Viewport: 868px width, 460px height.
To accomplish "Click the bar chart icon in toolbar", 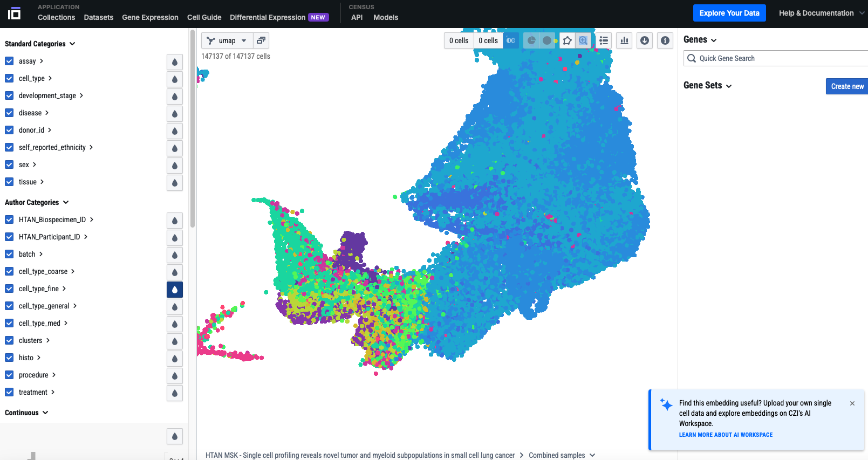I will (x=625, y=40).
